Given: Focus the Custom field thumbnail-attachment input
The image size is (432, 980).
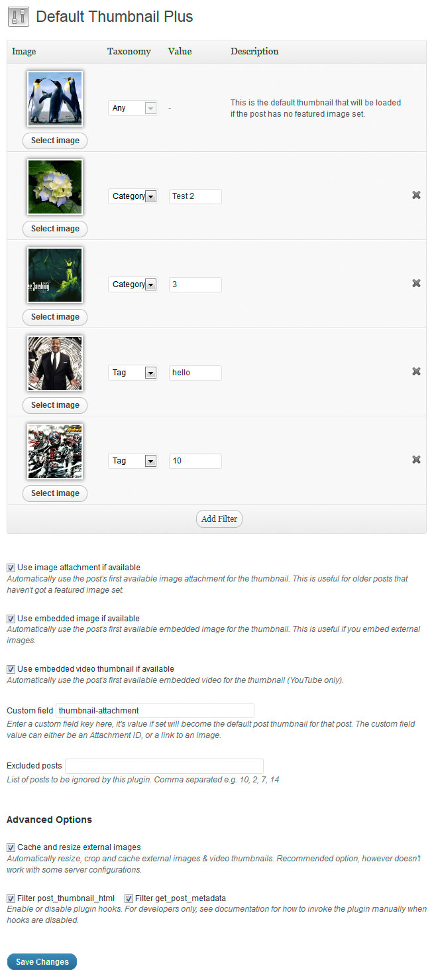Looking at the screenshot, I should [155, 710].
